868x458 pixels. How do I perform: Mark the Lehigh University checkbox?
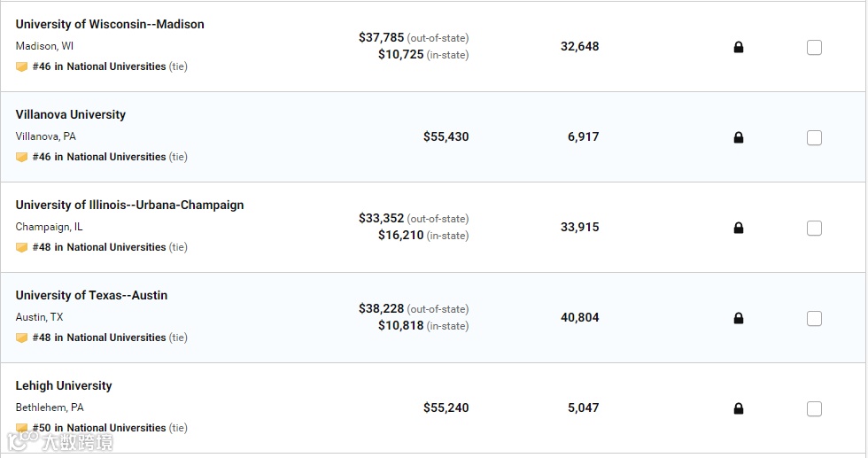coord(814,408)
